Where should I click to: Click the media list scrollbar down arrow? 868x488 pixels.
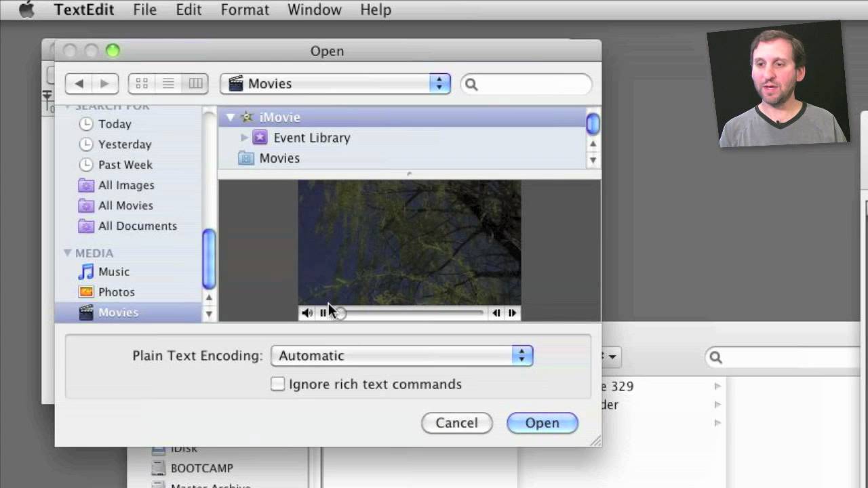pyautogui.click(x=593, y=160)
